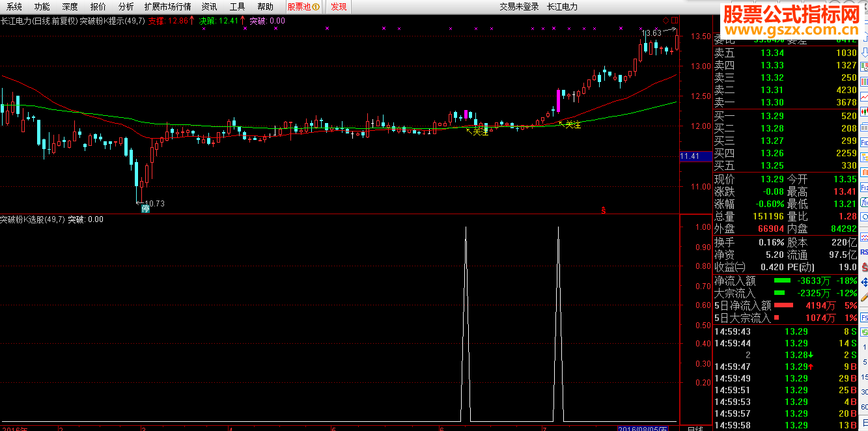Image resolution: width=868 pixels, height=431 pixels.
Task: Open the 系统 menu
Action: click(x=14, y=7)
